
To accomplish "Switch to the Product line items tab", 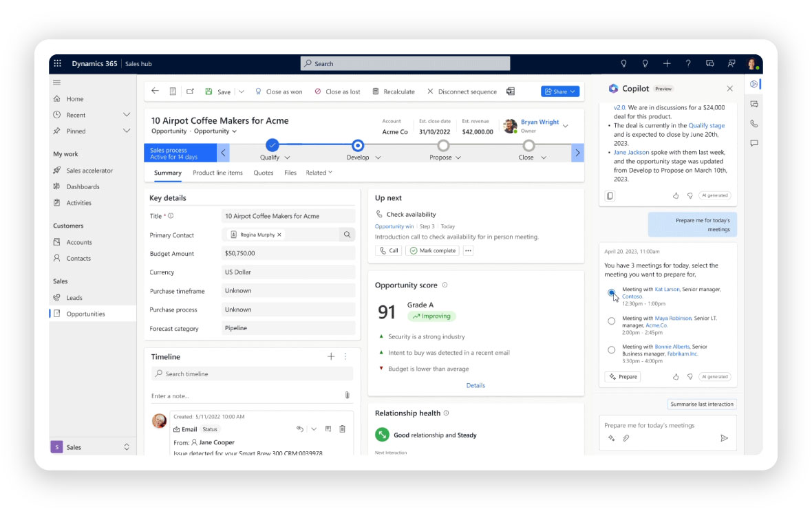I will pyautogui.click(x=217, y=173).
